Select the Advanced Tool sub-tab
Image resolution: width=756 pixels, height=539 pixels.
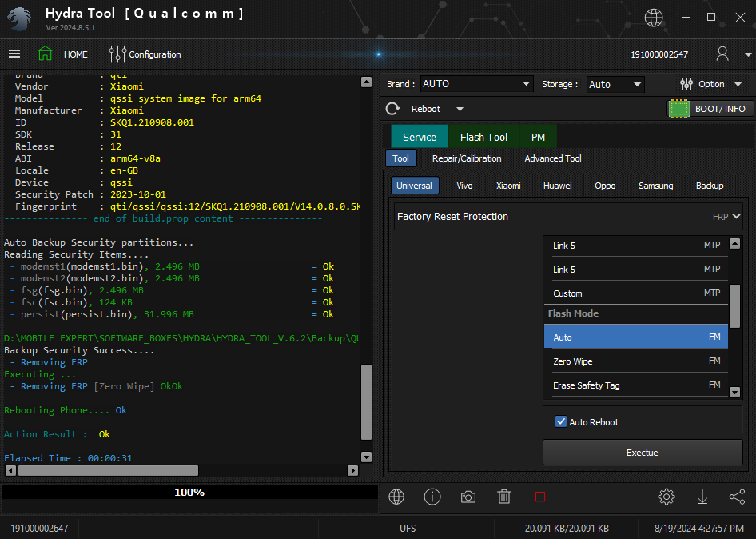pyautogui.click(x=552, y=158)
